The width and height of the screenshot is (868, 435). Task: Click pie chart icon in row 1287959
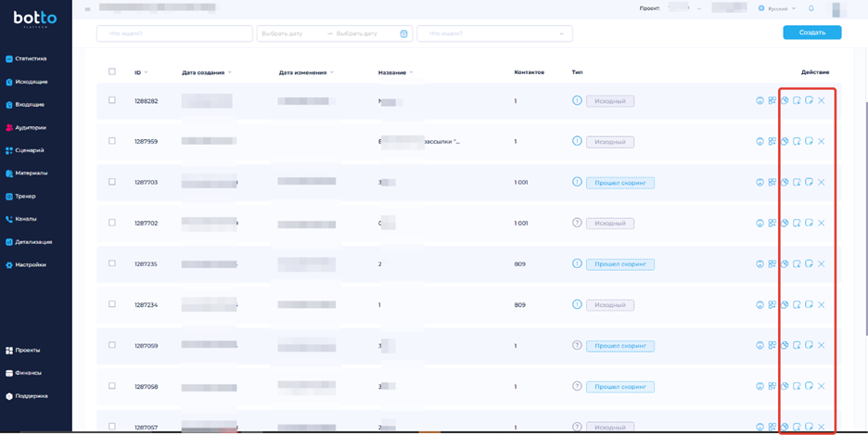(785, 142)
